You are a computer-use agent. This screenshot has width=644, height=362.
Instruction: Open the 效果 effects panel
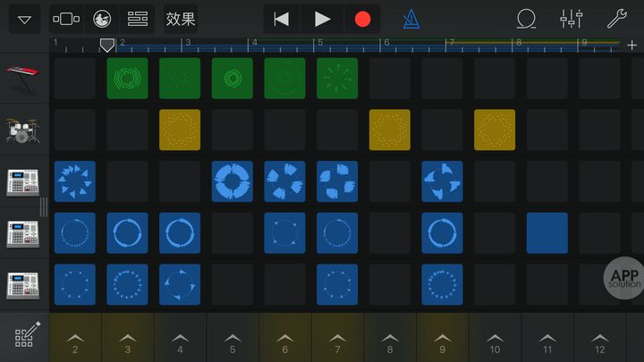coord(181,19)
